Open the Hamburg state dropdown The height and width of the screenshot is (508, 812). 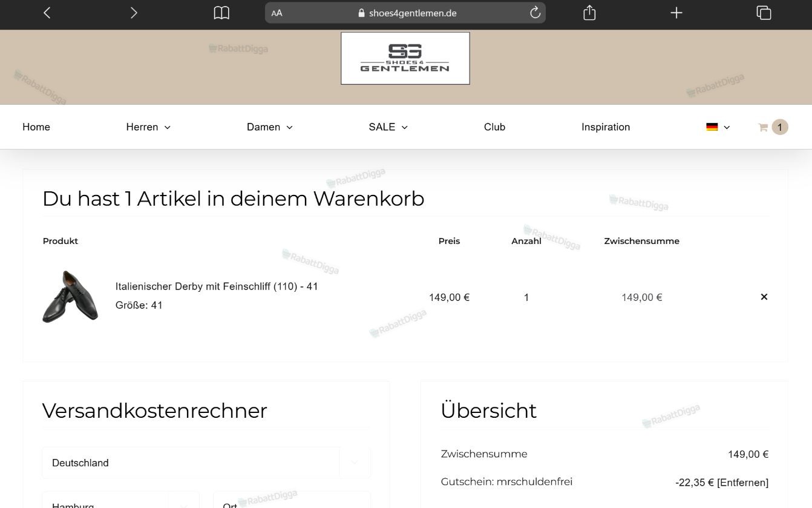click(120, 500)
